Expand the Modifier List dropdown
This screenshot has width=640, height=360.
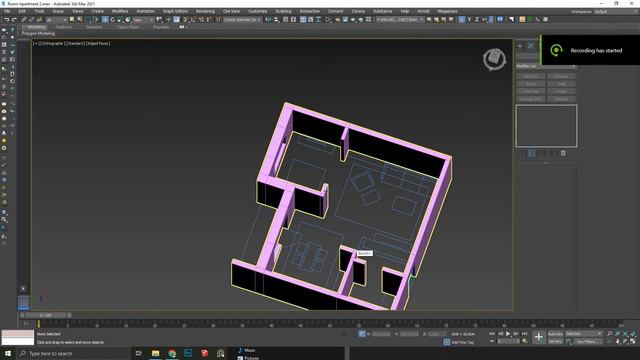(x=546, y=66)
